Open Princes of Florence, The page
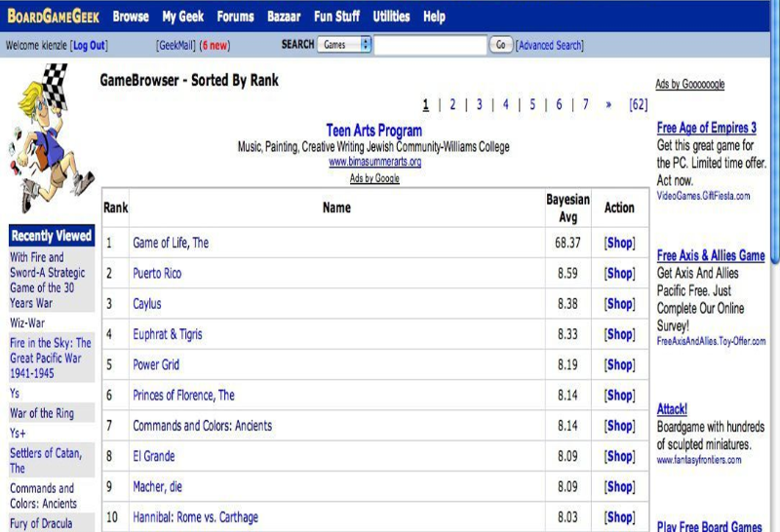The width and height of the screenshot is (780, 532). point(183,396)
